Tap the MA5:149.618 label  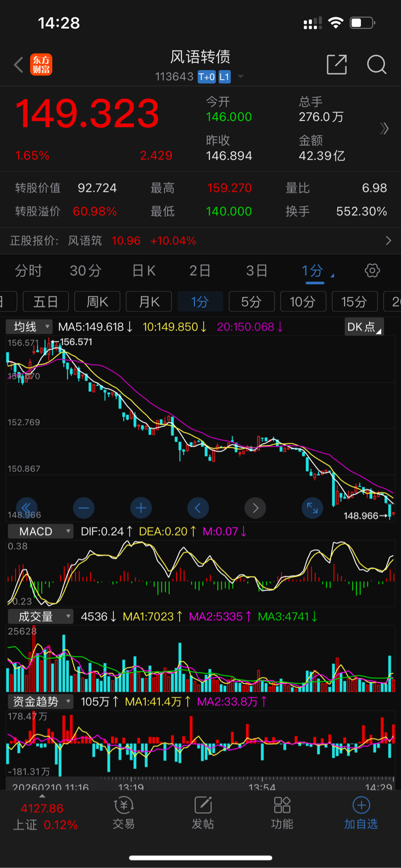tap(95, 327)
